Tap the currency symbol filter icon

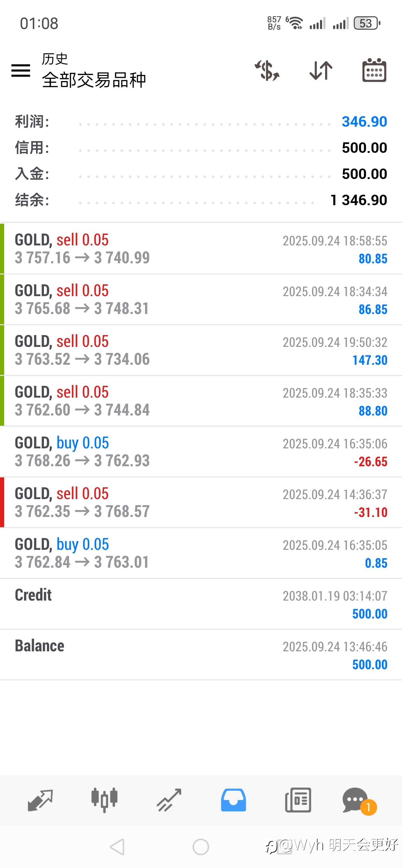[267, 71]
